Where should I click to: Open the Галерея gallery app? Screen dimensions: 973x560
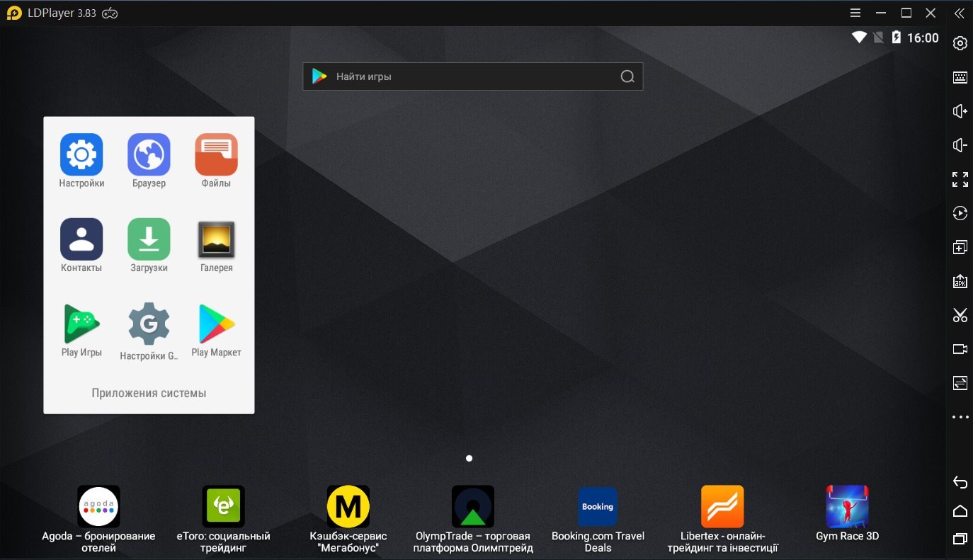point(216,239)
